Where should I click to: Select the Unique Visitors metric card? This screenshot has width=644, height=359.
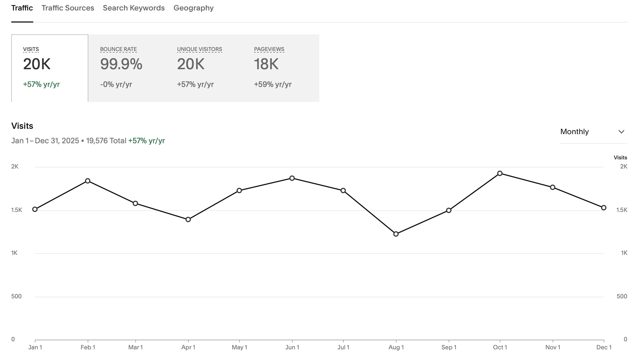pyautogui.click(x=204, y=68)
